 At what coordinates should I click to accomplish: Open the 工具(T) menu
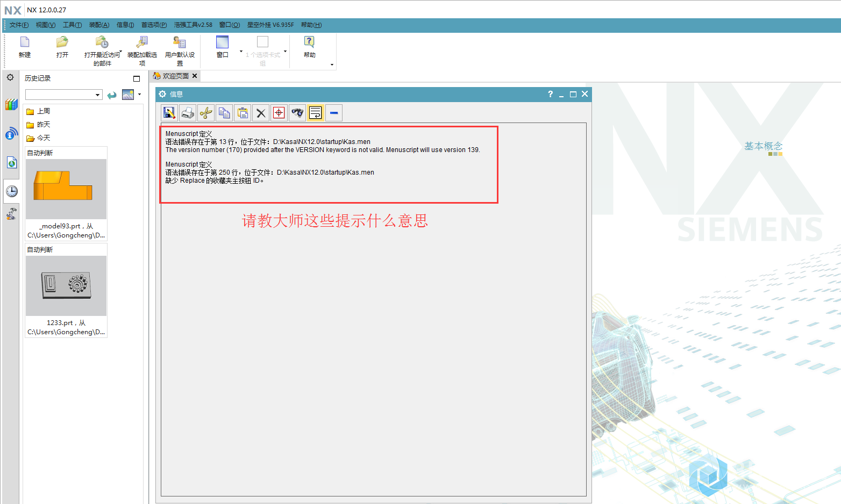[x=72, y=25]
